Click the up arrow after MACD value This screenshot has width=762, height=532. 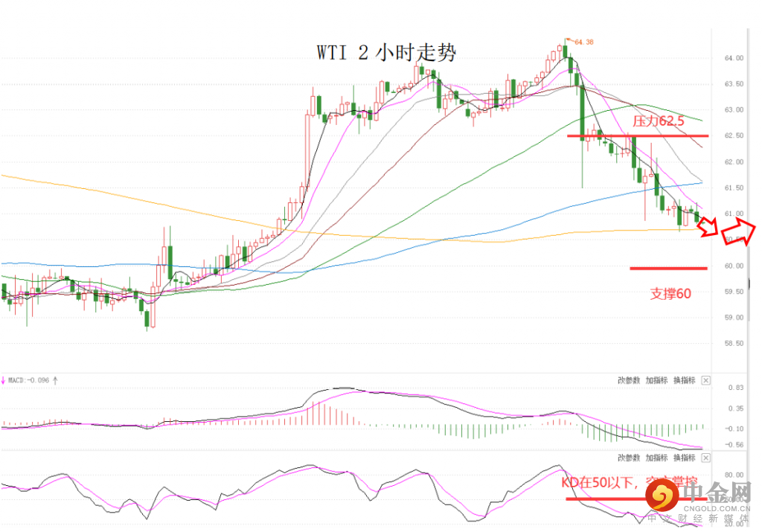tap(55, 380)
